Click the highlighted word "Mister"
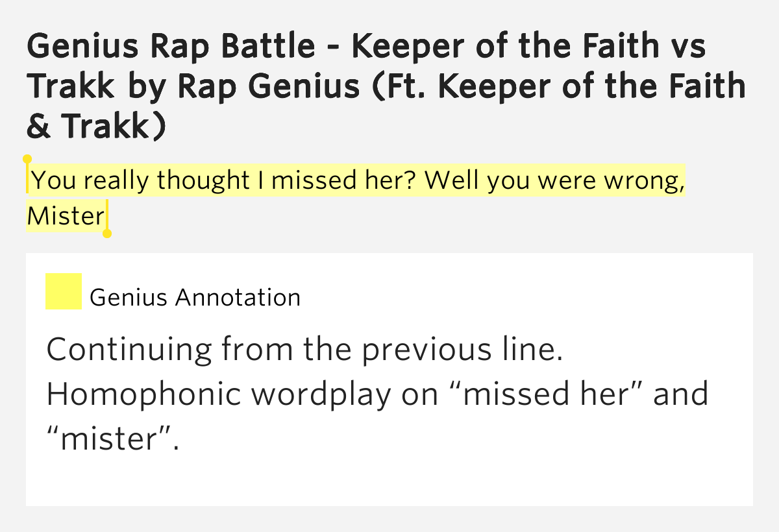Image resolution: width=779 pixels, height=532 pixels. point(66,216)
